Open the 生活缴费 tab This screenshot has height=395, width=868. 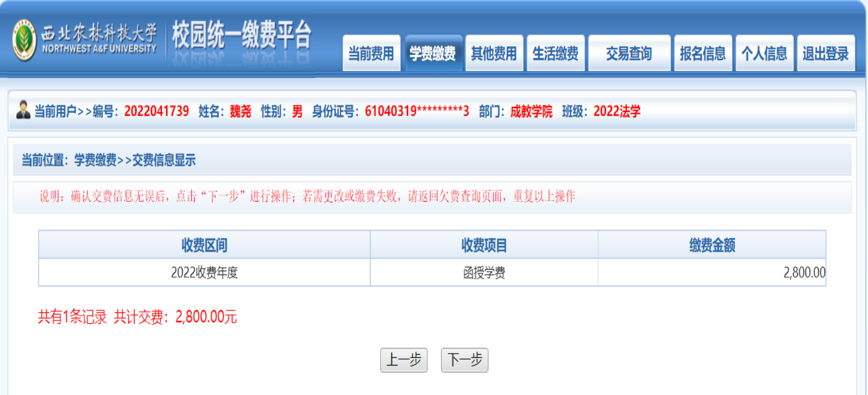coord(555,53)
